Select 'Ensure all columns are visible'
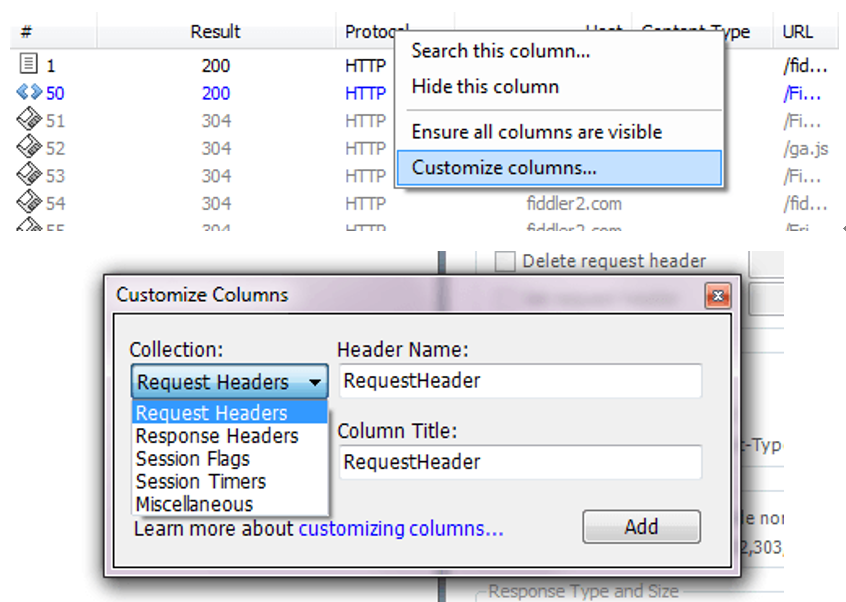 pyautogui.click(x=558, y=132)
